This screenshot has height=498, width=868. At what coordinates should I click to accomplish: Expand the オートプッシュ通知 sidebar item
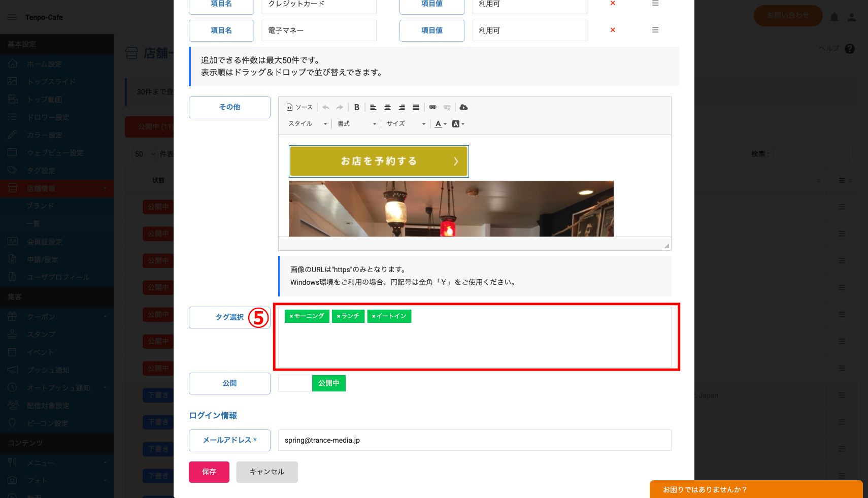coord(57,388)
